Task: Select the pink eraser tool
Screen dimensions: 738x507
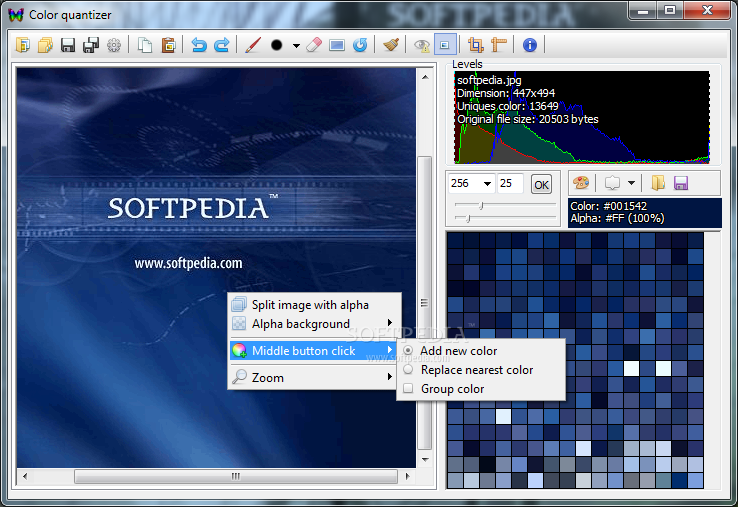Action: (314, 45)
